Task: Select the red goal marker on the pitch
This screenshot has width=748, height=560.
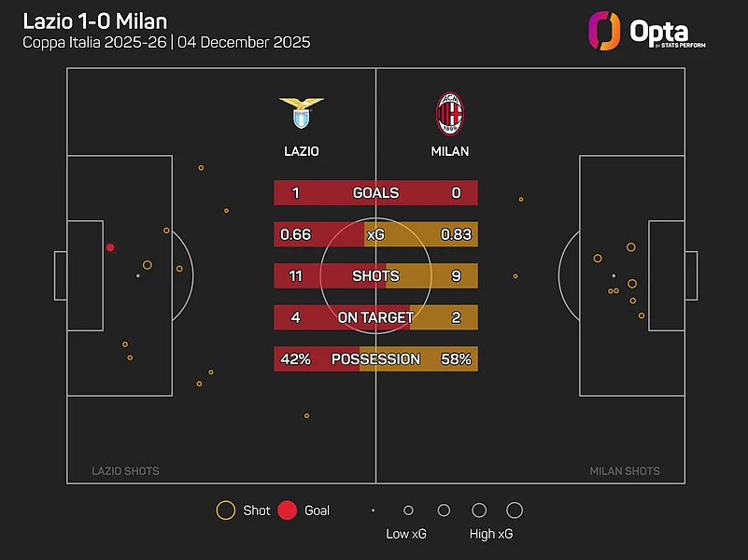Action: (x=110, y=247)
